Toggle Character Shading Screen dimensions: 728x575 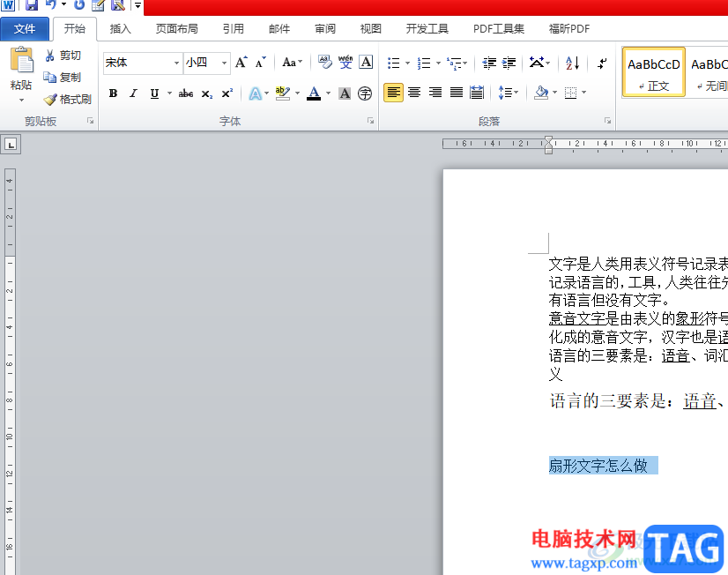(x=345, y=93)
